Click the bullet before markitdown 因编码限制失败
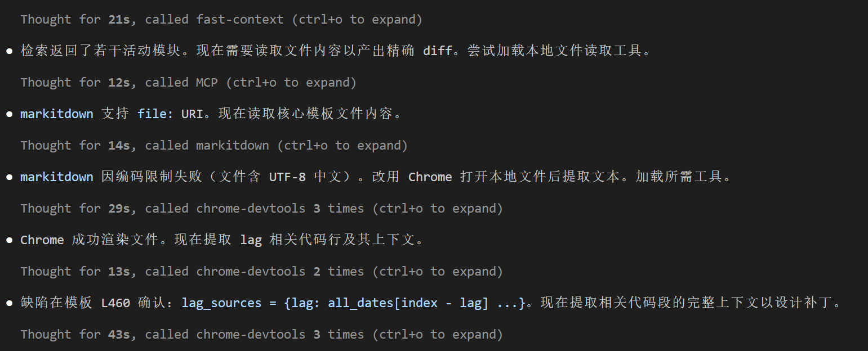 (x=10, y=177)
